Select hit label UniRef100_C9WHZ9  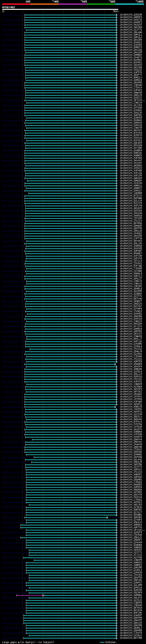(x=131, y=384)
